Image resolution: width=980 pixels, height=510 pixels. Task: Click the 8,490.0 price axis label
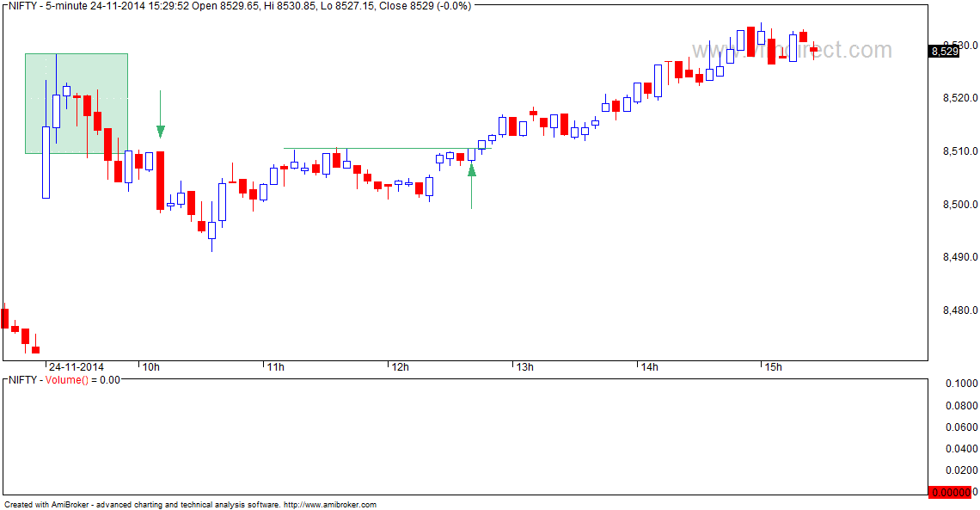pos(960,257)
